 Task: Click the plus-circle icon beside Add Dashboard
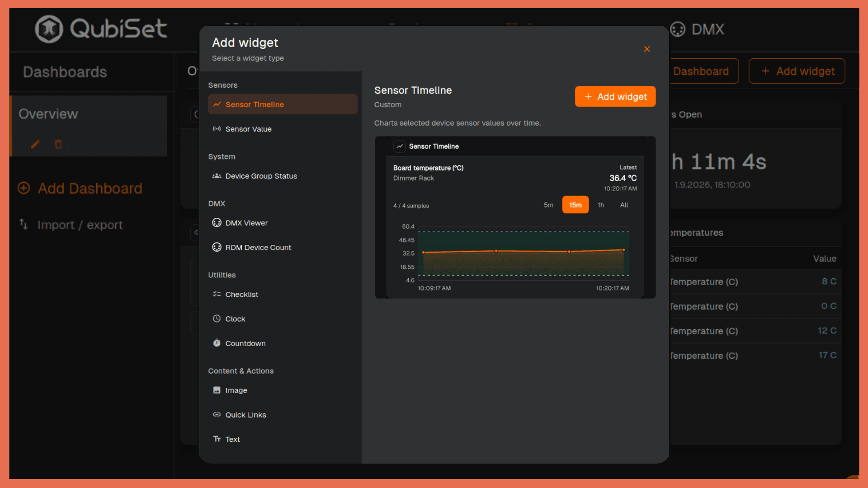pyautogui.click(x=24, y=188)
